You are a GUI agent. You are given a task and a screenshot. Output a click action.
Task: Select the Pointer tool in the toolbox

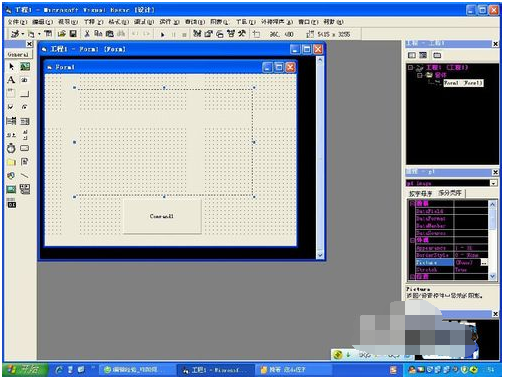(11, 67)
